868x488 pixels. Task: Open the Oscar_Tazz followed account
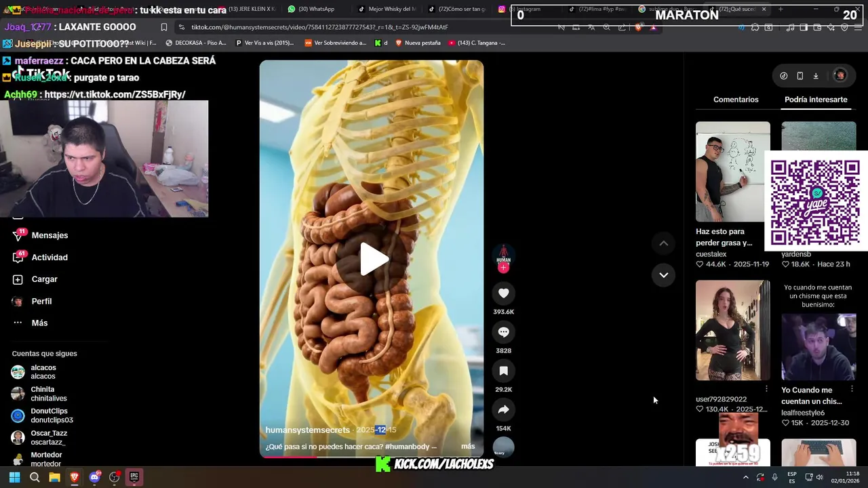click(x=39, y=437)
